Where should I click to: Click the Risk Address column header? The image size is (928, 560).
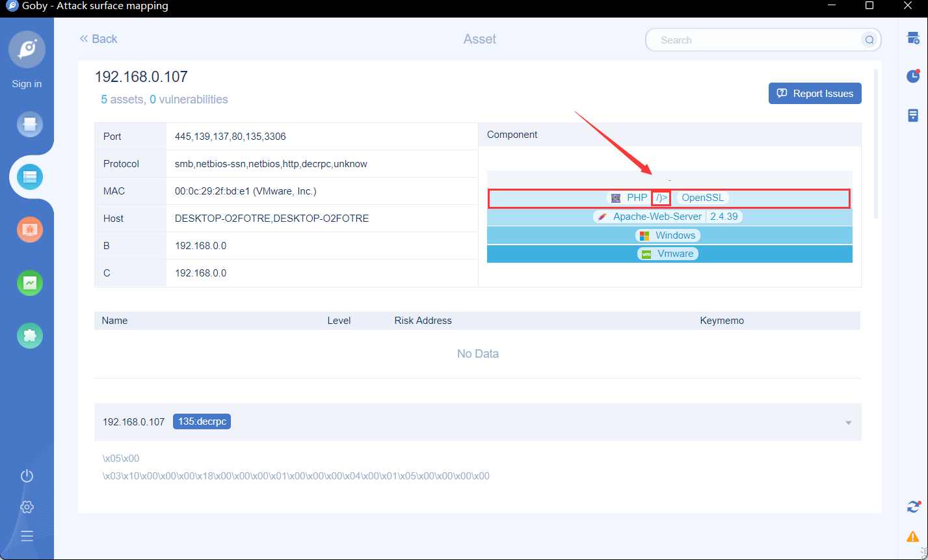click(423, 321)
